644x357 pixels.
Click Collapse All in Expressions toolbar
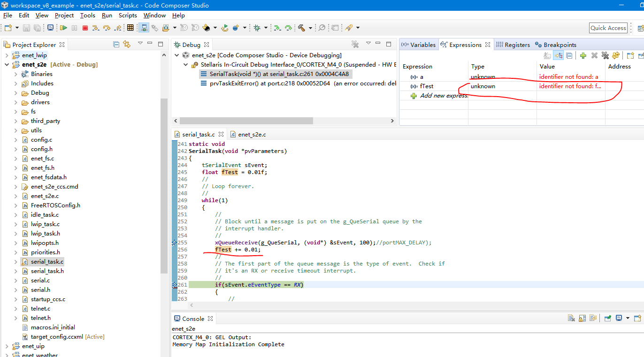[x=569, y=56]
